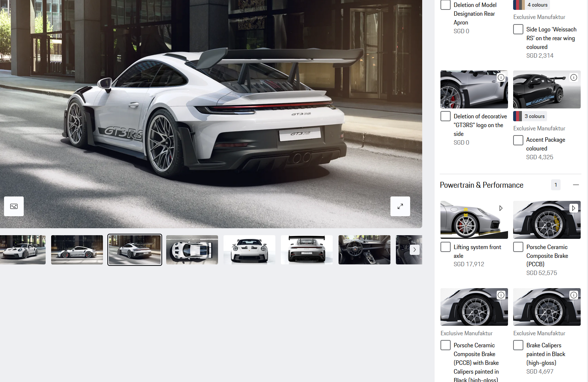
Task: Select the rear studio view thumbnail
Action: pos(307,250)
